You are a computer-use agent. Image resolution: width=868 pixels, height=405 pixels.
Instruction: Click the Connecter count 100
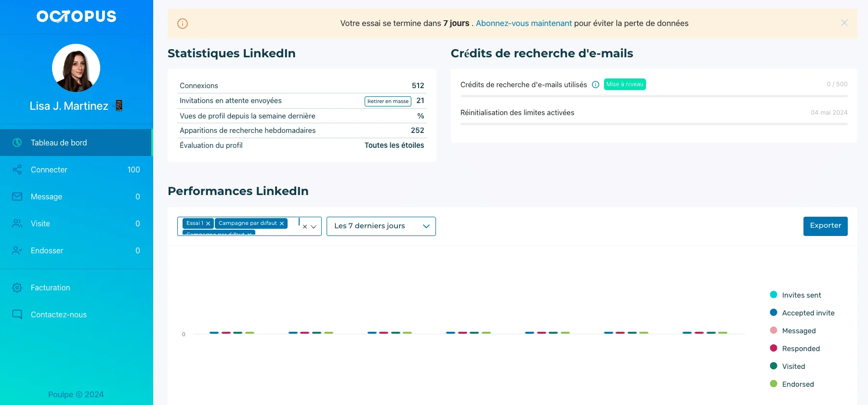pyautogui.click(x=133, y=170)
